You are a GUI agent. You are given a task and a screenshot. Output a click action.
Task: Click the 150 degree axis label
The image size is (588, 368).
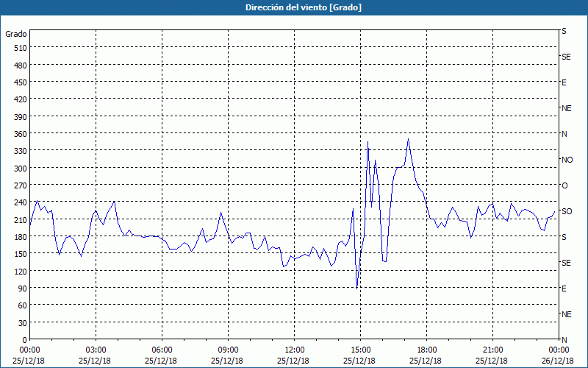click(21, 254)
